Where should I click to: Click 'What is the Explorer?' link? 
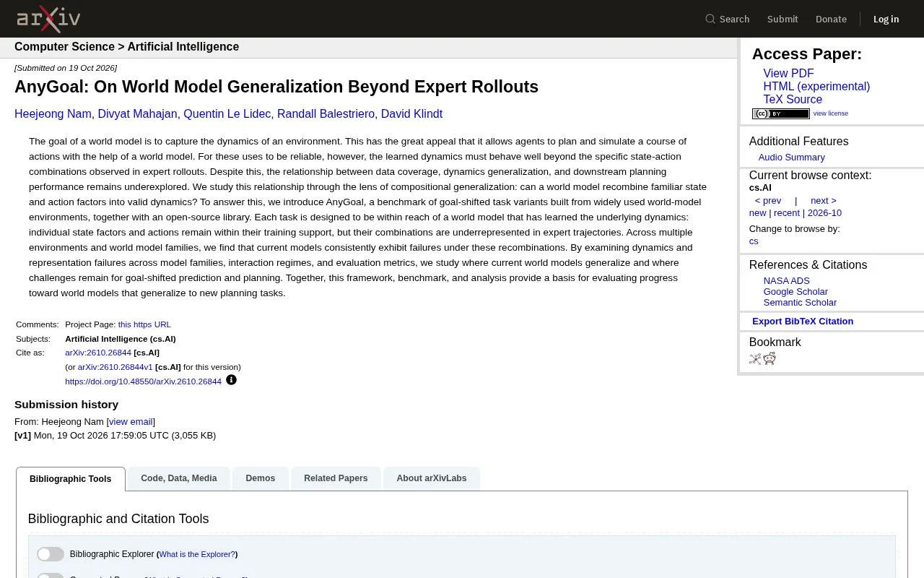click(197, 554)
